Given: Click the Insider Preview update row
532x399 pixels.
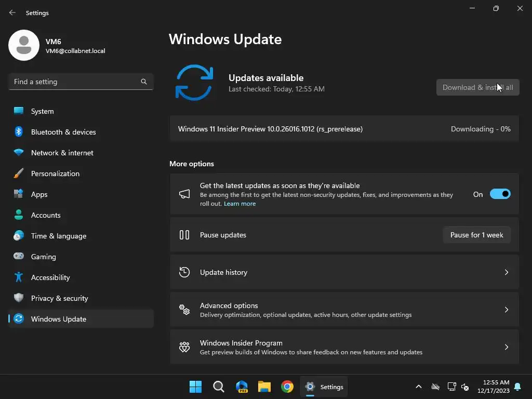Looking at the screenshot, I should (344, 129).
